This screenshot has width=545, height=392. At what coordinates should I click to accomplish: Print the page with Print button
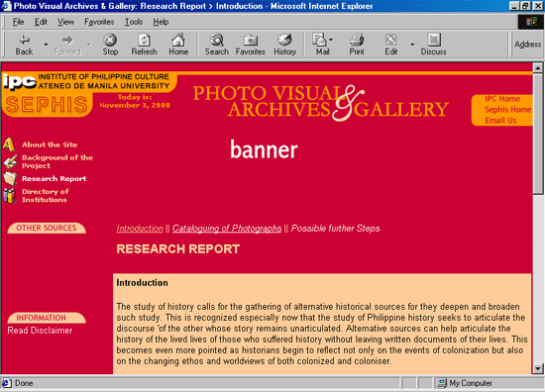click(357, 45)
